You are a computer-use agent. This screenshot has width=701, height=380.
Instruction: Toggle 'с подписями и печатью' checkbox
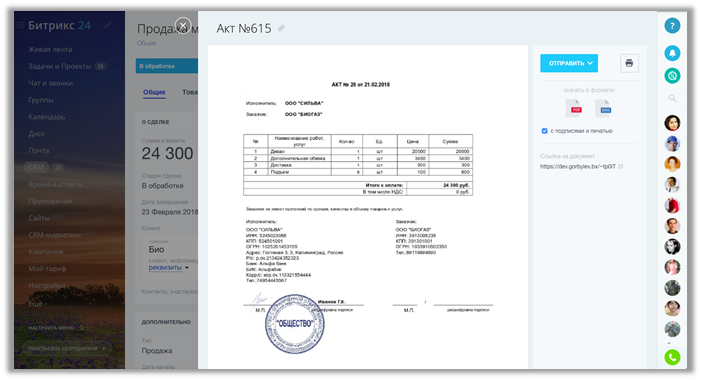[x=544, y=131]
